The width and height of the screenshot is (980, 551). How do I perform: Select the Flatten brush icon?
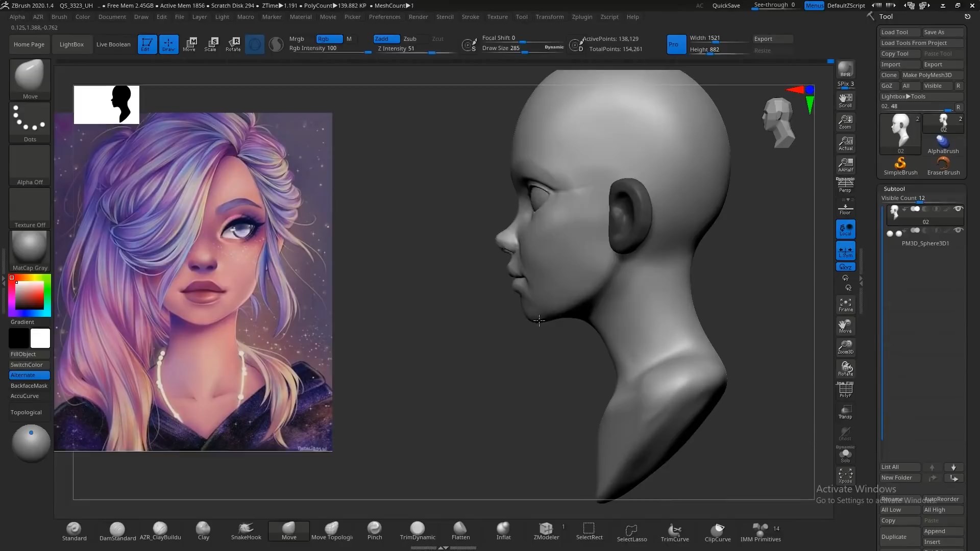click(x=460, y=528)
